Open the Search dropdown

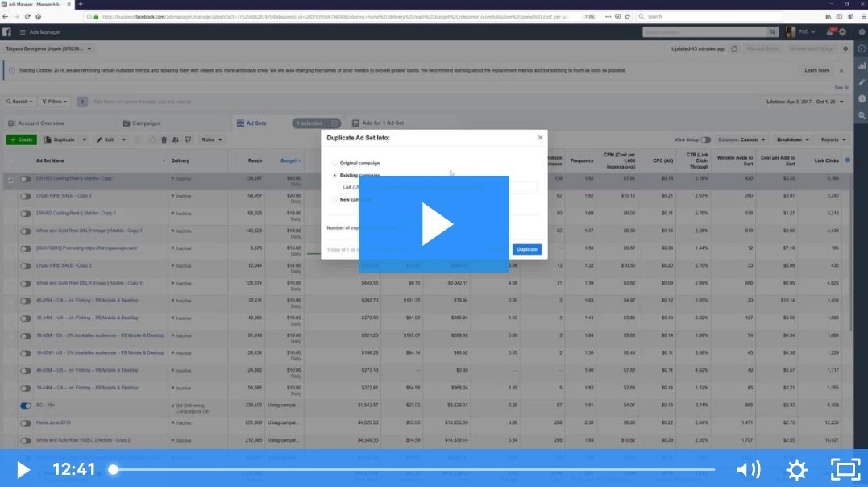point(19,102)
